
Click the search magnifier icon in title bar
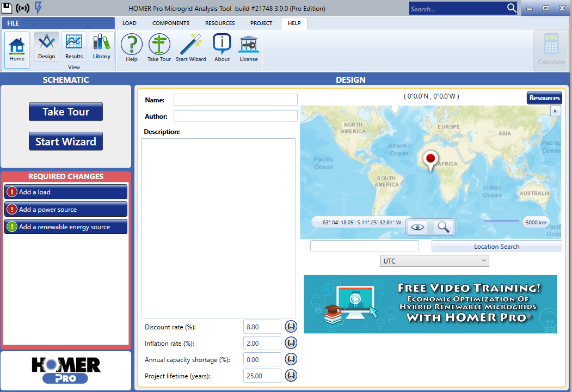pyautogui.click(x=512, y=8)
